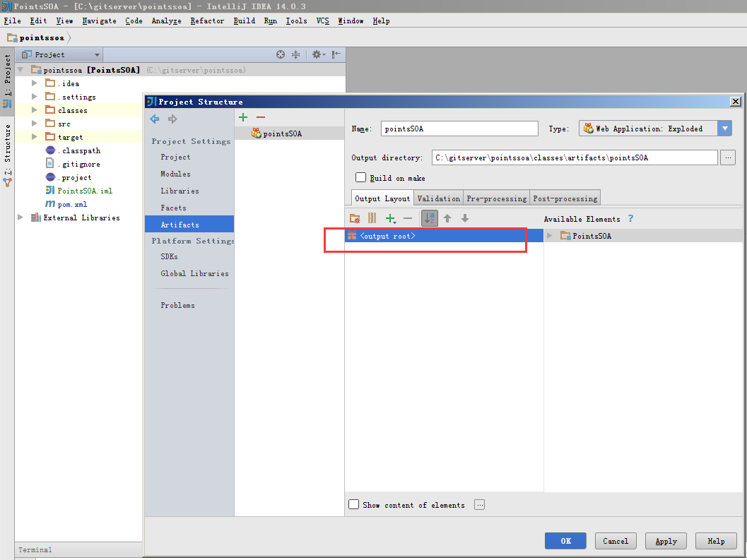Move the element down with the arrow
This screenshot has width=747, height=560.
pos(465,219)
